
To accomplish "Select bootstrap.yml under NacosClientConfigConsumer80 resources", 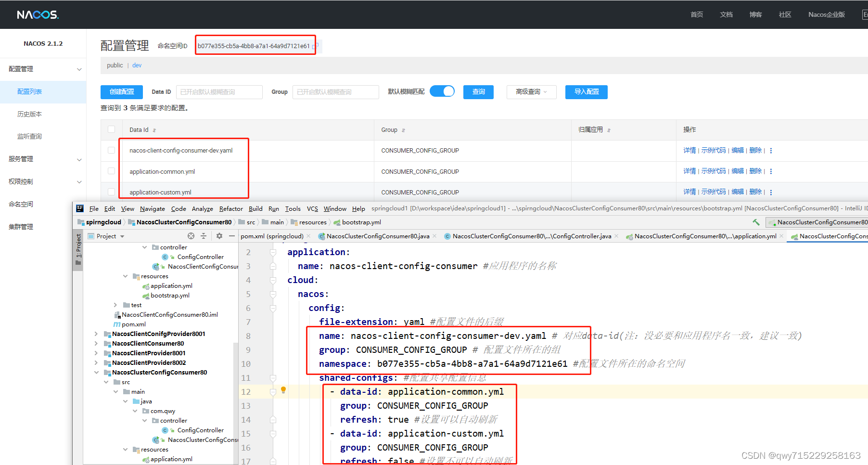I will point(170,296).
